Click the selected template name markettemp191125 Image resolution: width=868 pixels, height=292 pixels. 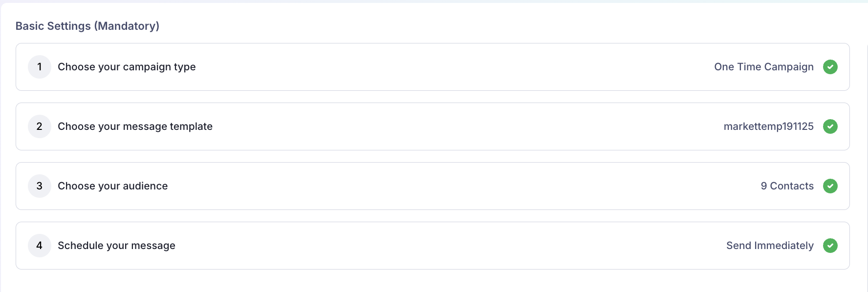click(768, 126)
